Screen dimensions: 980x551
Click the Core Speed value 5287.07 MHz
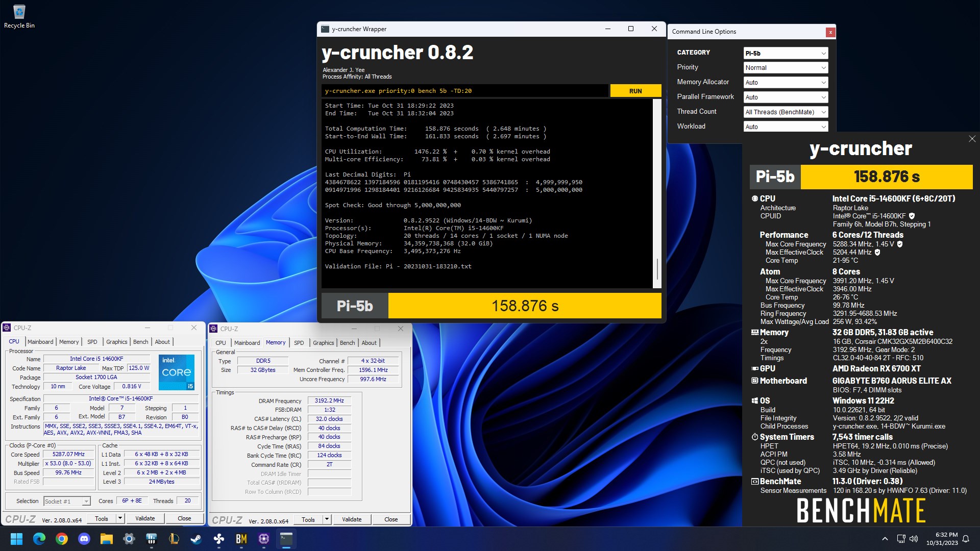(x=68, y=454)
